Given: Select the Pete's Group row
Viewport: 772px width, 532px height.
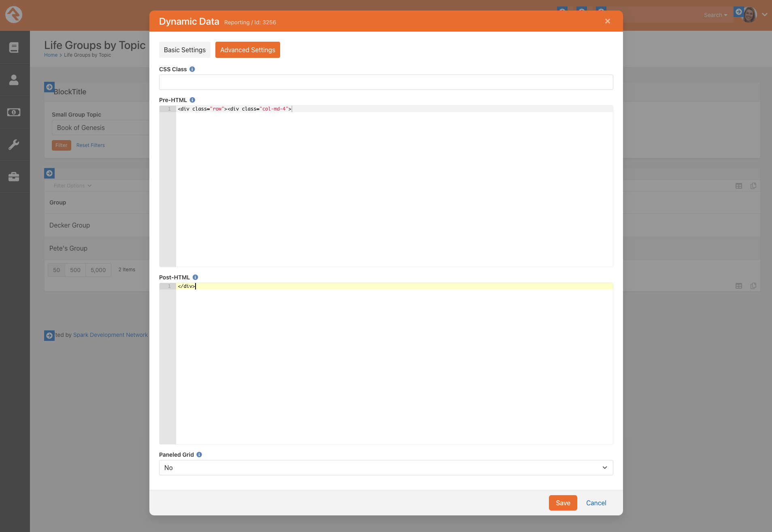Looking at the screenshot, I should [x=97, y=248].
